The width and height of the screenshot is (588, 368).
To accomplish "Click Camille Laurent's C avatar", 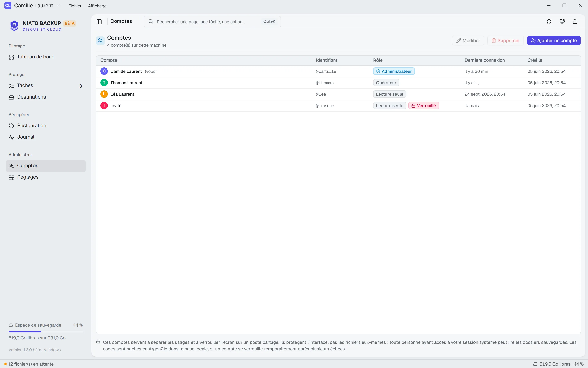I will [104, 71].
